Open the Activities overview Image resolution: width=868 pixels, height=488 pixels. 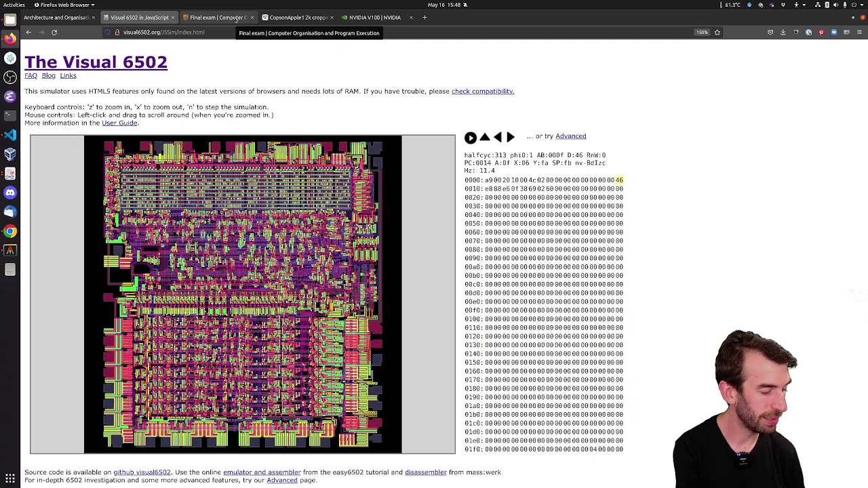coord(14,5)
